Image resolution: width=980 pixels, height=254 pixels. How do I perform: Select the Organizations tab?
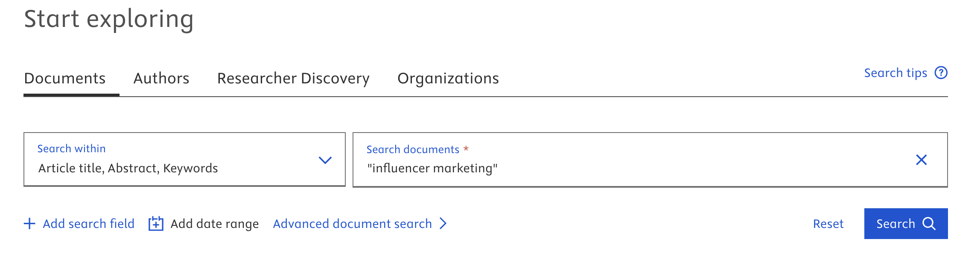tap(448, 78)
